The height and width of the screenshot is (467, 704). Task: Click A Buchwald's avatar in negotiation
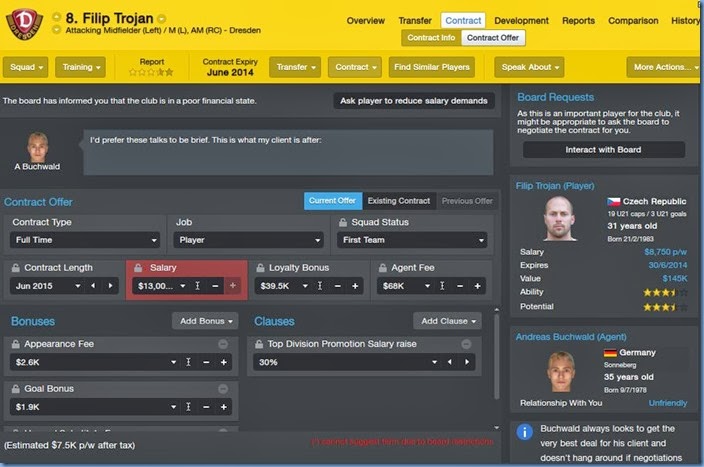tap(37, 146)
